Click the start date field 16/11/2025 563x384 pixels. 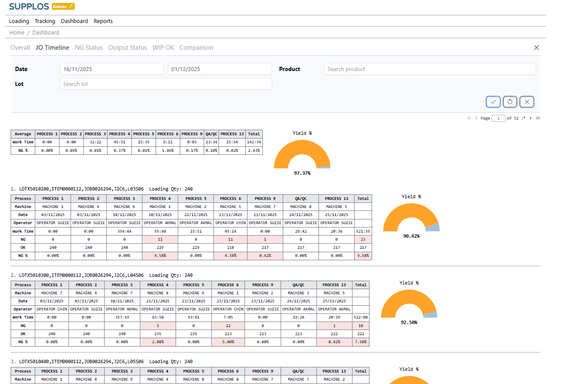click(x=112, y=69)
